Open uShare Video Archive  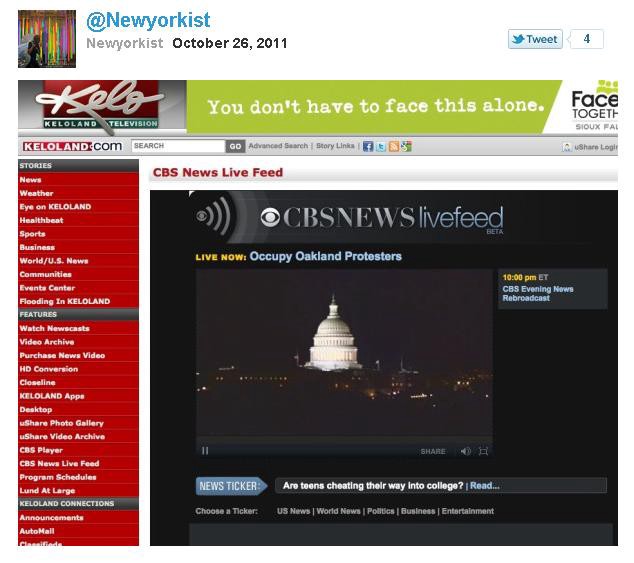pos(78,436)
